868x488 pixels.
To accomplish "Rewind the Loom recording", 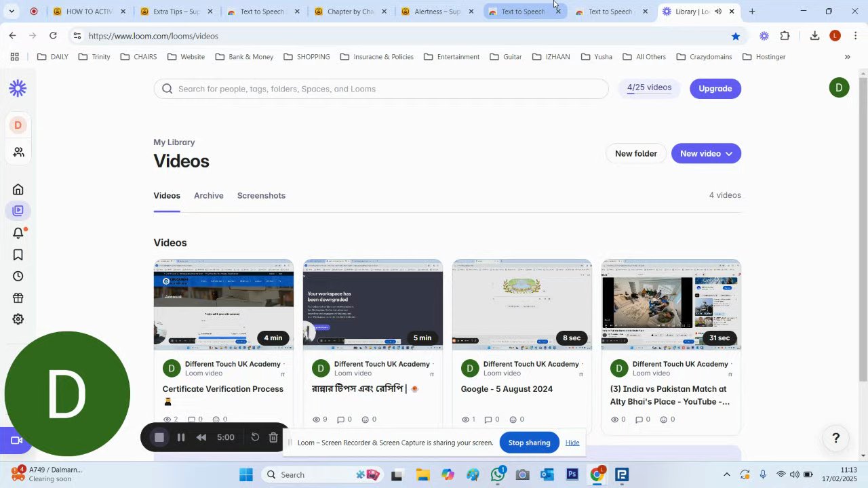I will coord(201,437).
